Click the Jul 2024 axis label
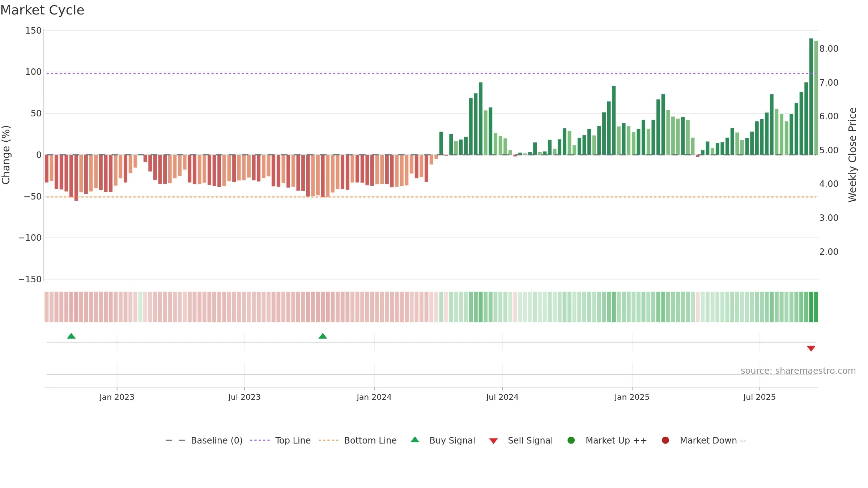The image size is (868, 488). (x=502, y=397)
